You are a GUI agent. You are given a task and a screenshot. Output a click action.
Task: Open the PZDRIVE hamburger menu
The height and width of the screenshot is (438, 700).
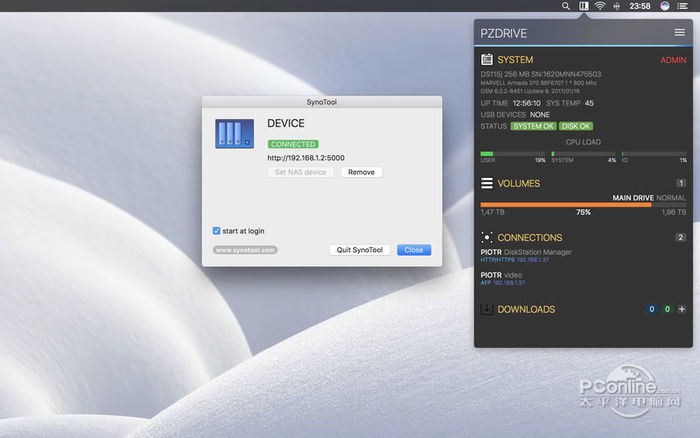point(679,33)
